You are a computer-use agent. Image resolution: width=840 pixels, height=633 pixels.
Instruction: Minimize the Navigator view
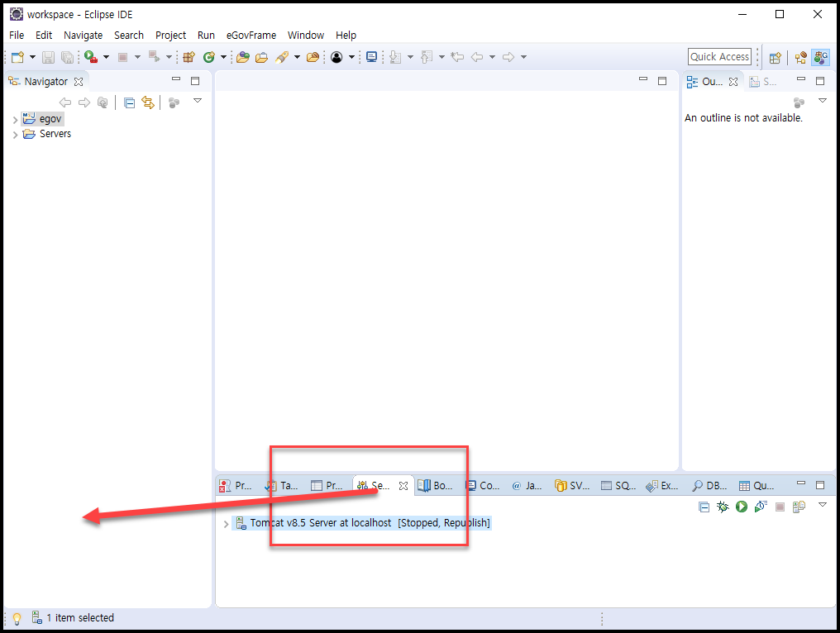coord(176,79)
